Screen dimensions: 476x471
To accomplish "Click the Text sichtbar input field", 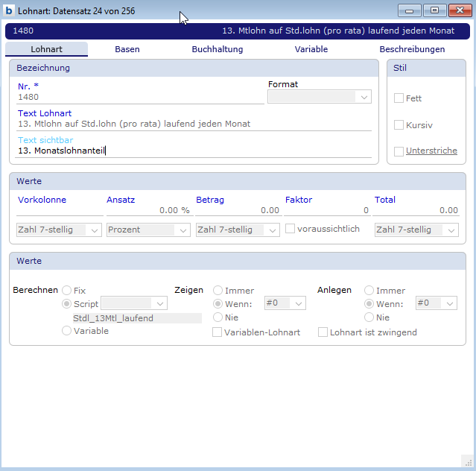I will [194, 151].
